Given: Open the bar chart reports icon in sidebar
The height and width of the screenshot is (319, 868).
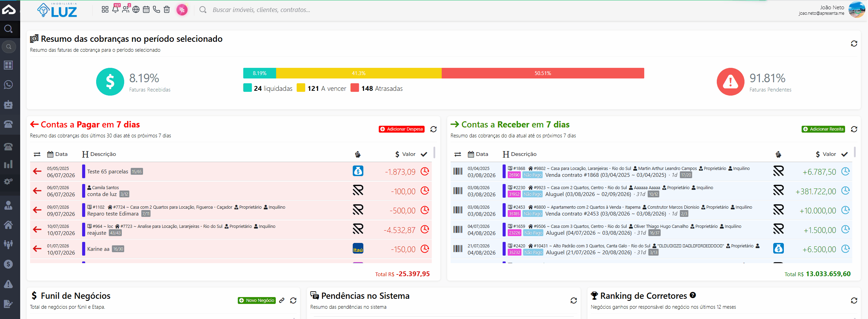Looking at the screenshot, I should [9, 164].
